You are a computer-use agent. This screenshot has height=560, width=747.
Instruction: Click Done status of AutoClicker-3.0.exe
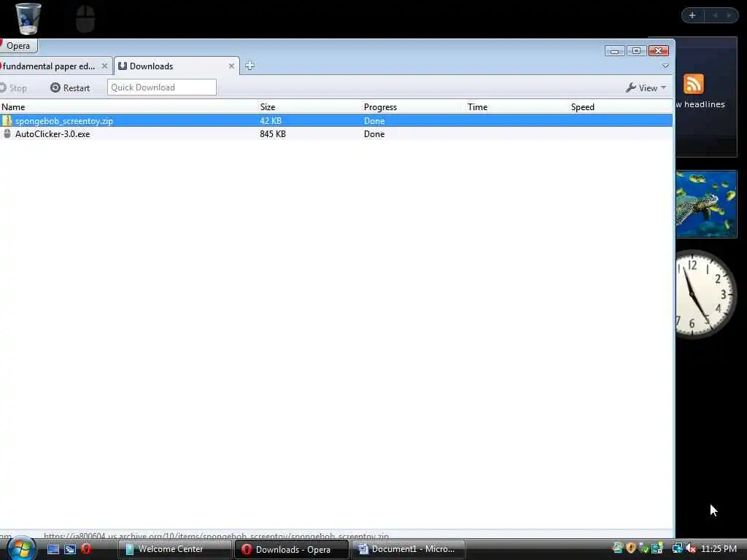(374, 134)
